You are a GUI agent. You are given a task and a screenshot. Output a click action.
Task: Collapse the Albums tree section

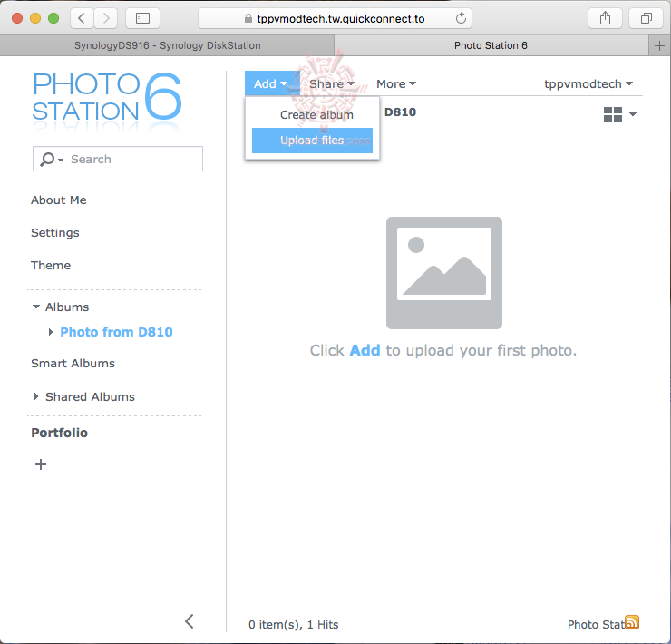[x=36, y=307]
